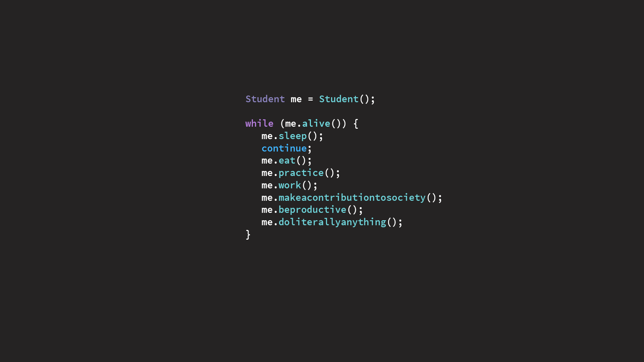Click the `me.beproductive()` method call
This screenshot has width=644, height=362.
(x=311, y=209)
